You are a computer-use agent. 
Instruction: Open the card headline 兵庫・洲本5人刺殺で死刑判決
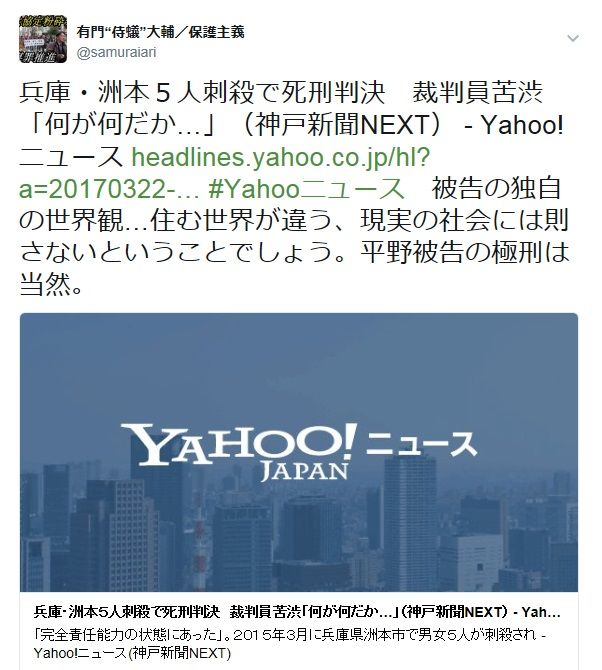coord(127,612)
